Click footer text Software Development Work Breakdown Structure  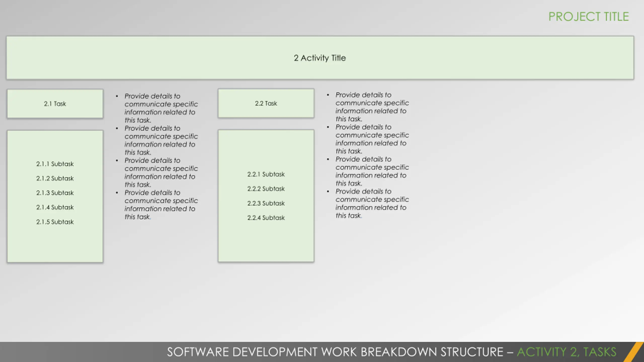tap(335, 352)
